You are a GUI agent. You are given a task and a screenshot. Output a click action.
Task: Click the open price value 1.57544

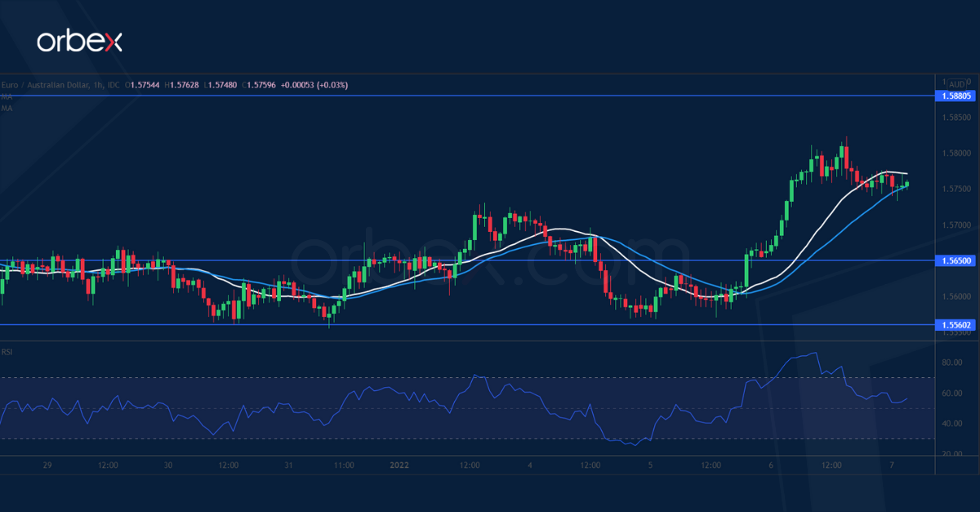[x=145, y=85]
